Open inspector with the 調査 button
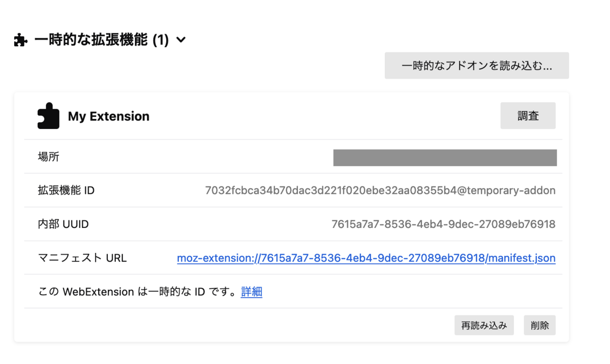610x364 pixels. (528, 116)
